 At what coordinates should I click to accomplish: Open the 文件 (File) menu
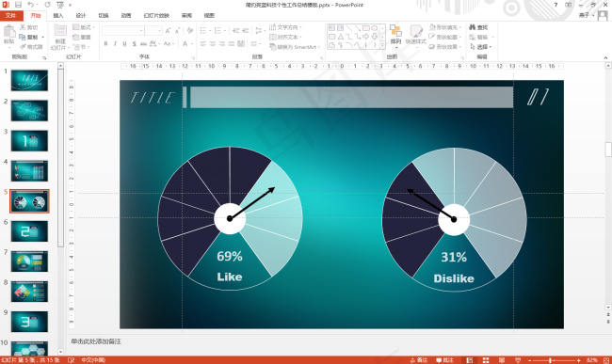point(11,16)
